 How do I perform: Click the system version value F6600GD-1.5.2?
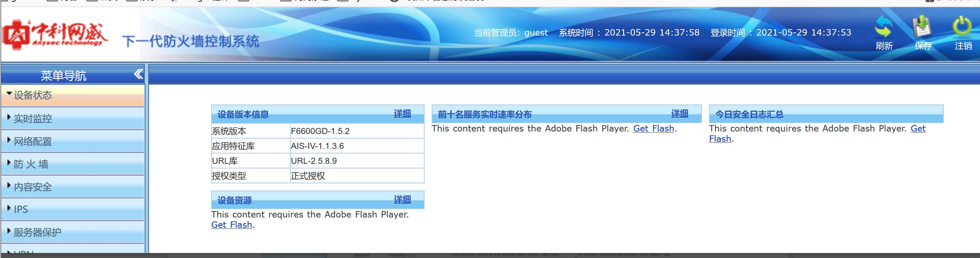(320, 131)
